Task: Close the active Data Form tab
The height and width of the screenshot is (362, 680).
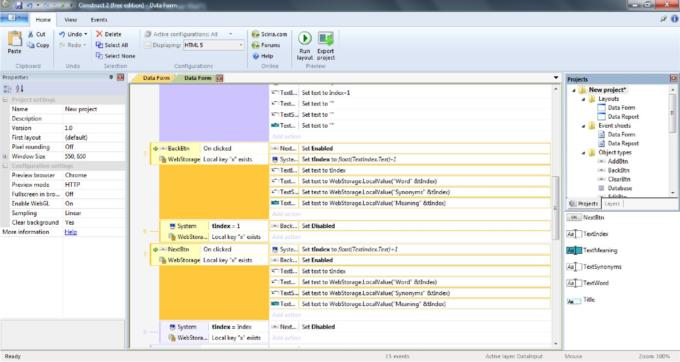Action: pos(219,78)
